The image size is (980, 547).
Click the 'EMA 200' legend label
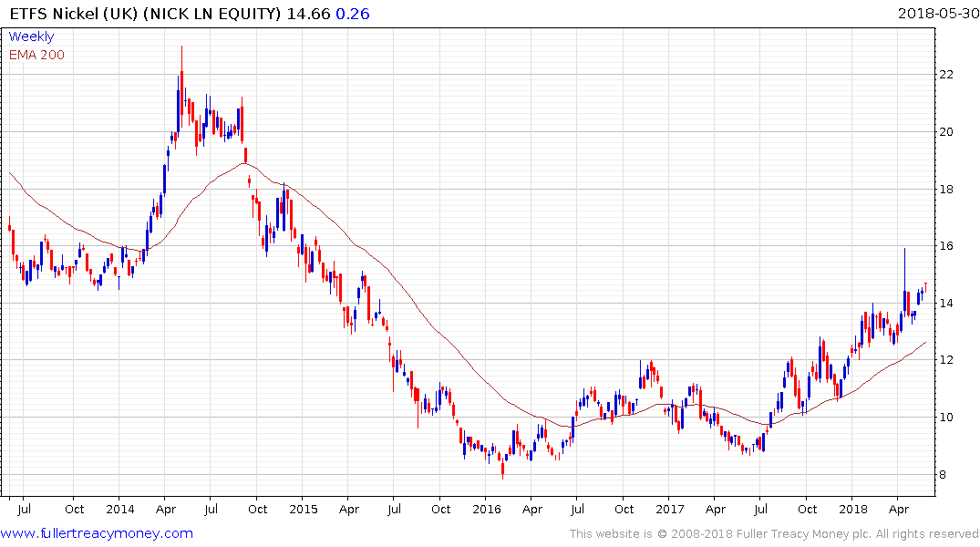pyautogui.click(x=36, y=55)
